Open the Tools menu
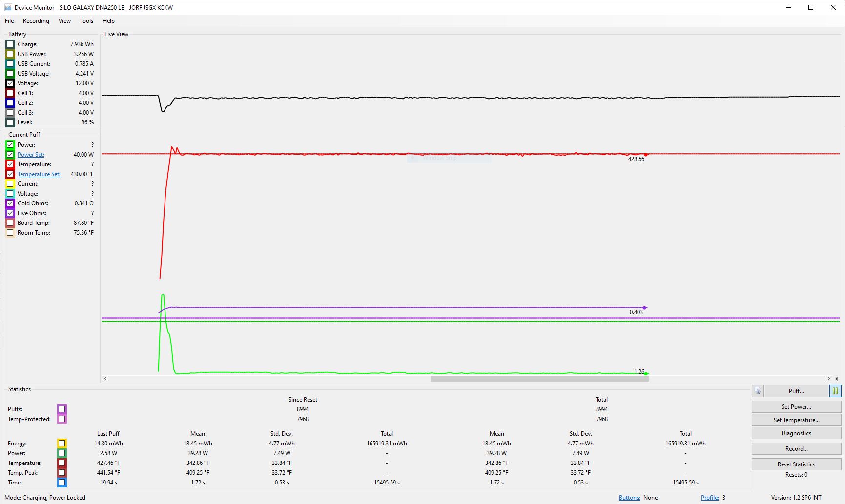The height and width of the screenshot is (504, 845). [86, 21]
